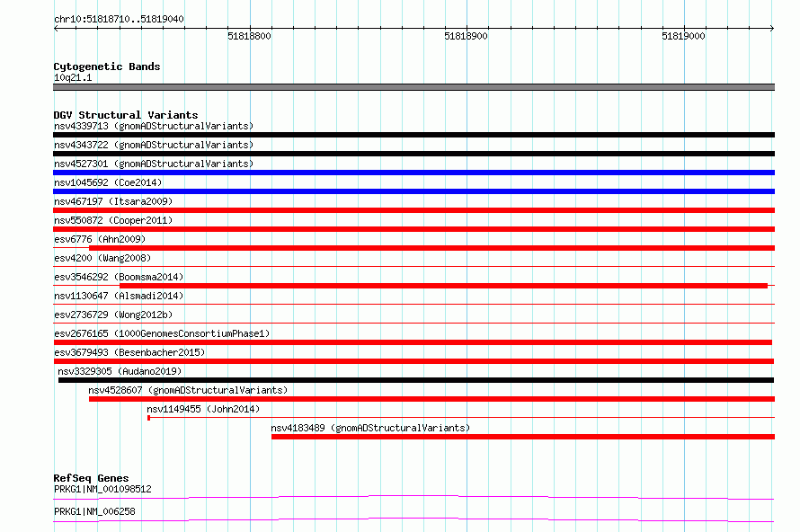Viewport: 800px width, 532px height.
Task: Select the black nsv4339713 variant bar
Action: [413, 135]
